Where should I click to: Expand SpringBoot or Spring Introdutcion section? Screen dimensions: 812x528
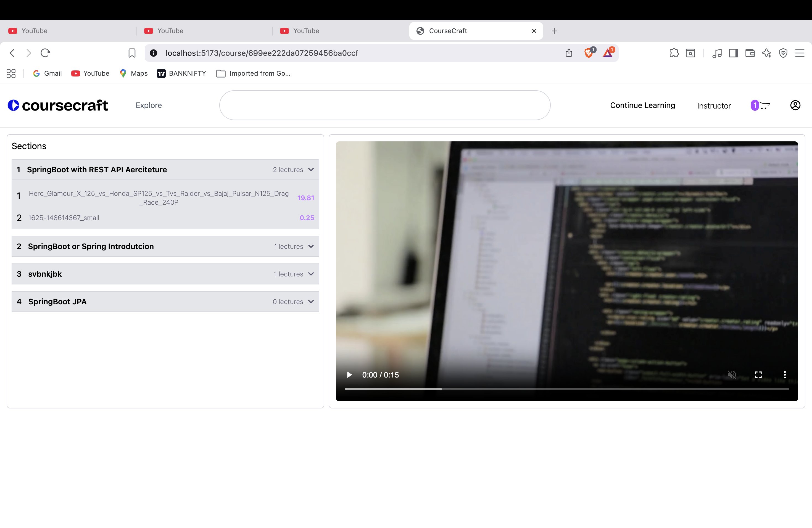[311, 246]
